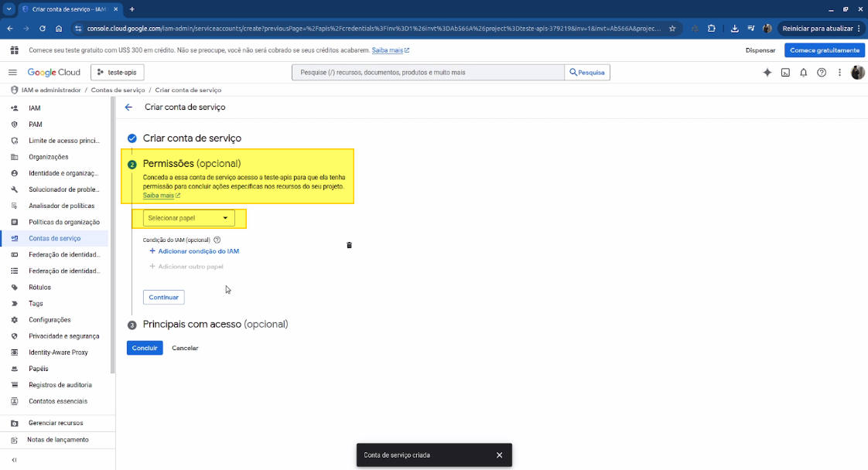Collapse the left sidebar with chevron icon

coord(15,460)
